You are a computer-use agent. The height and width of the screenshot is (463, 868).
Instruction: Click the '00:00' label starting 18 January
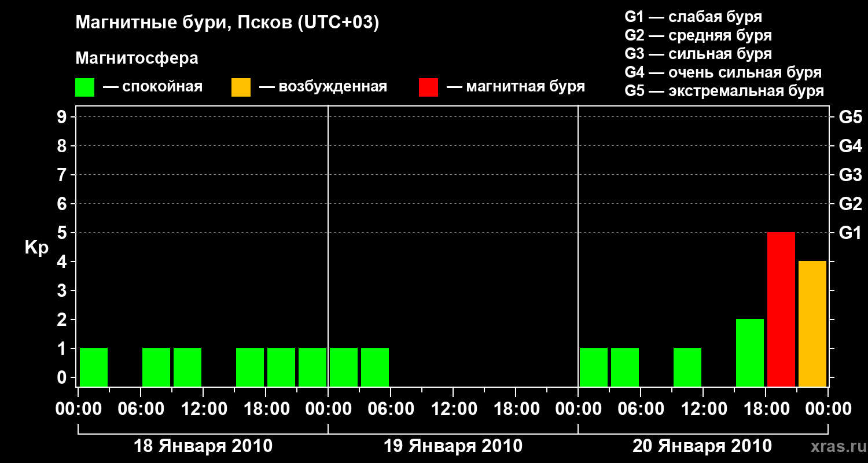[x=78, y=409]
